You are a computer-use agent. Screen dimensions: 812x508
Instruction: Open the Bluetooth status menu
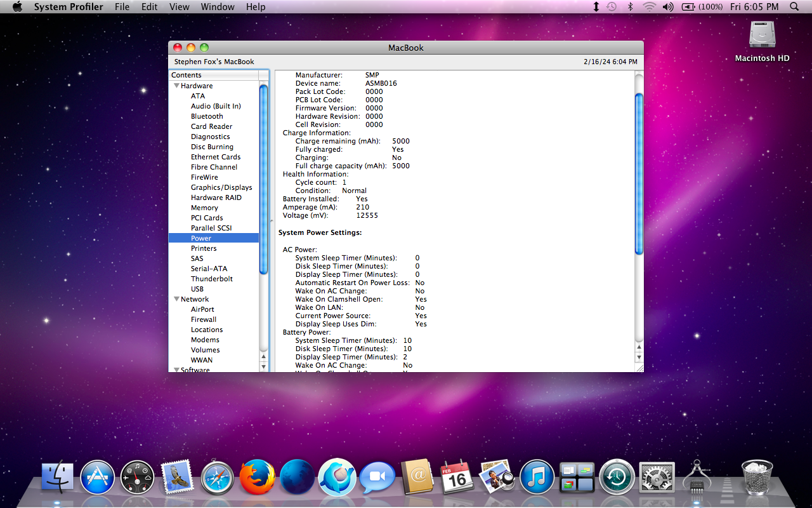pos(630,7)
